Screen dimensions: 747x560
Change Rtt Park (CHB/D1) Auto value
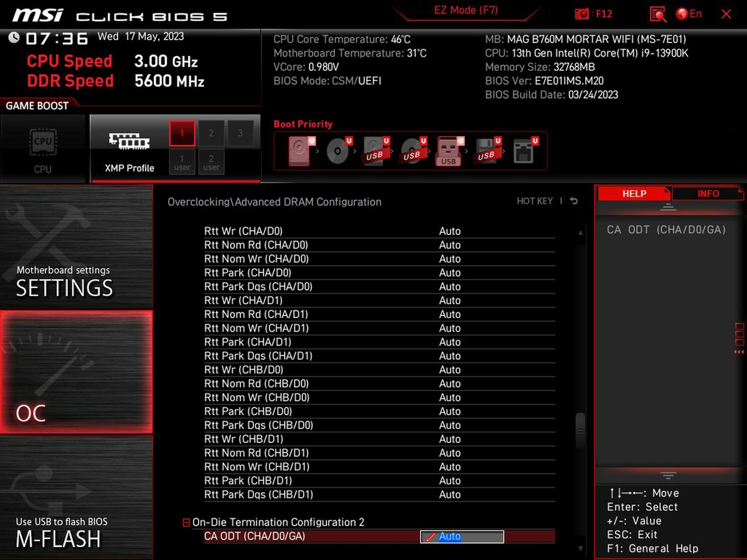(x=450, y=480)
